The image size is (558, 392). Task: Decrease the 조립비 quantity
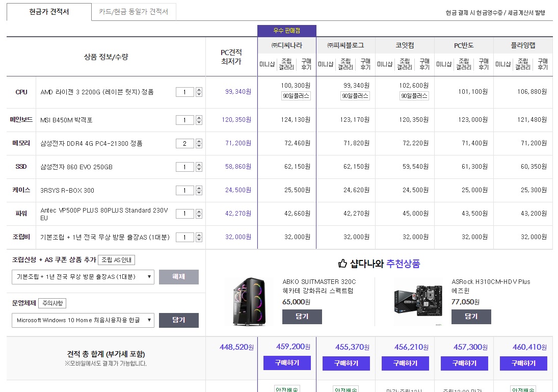click(x=199, y=240)
